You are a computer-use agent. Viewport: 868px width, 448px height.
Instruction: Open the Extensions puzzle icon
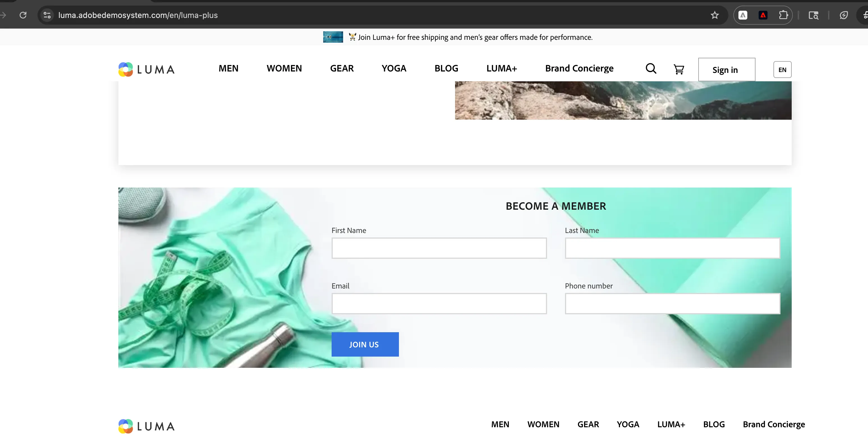point(783,15)
